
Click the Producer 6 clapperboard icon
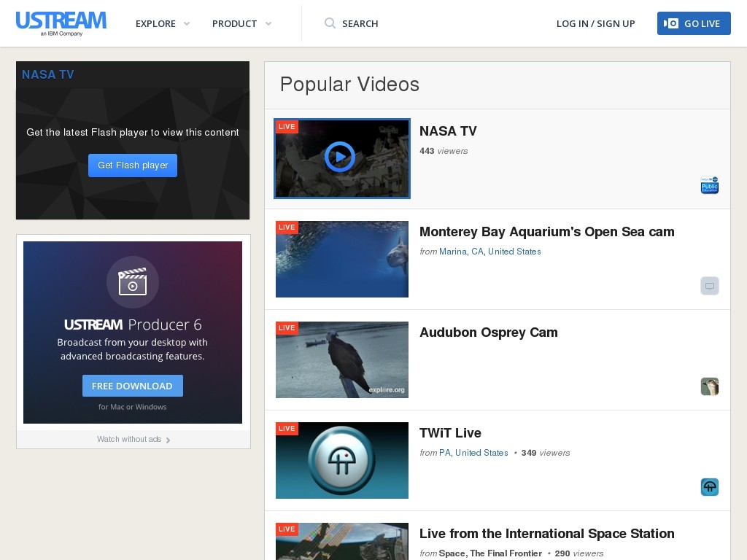coord(133,282)
